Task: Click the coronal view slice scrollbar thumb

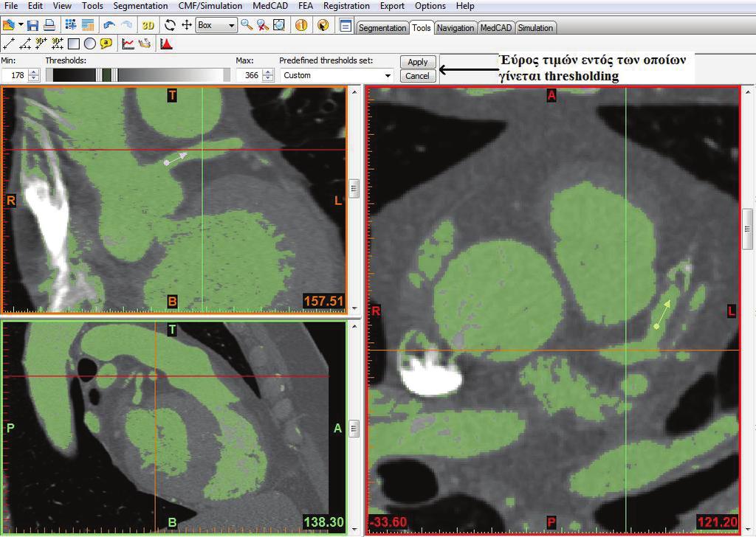Action: tap(354, 188)
